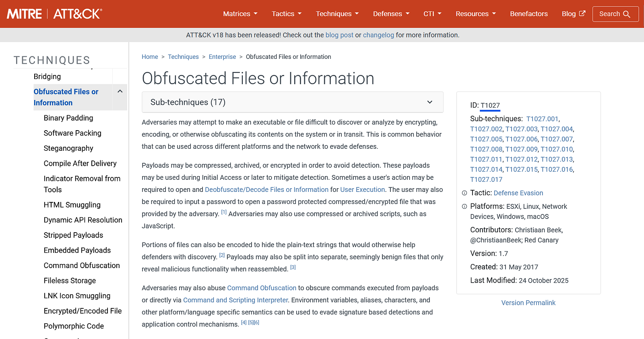Open sub-technique T1027.009 link
Viewport: 644px width, 339px height.
522,149
